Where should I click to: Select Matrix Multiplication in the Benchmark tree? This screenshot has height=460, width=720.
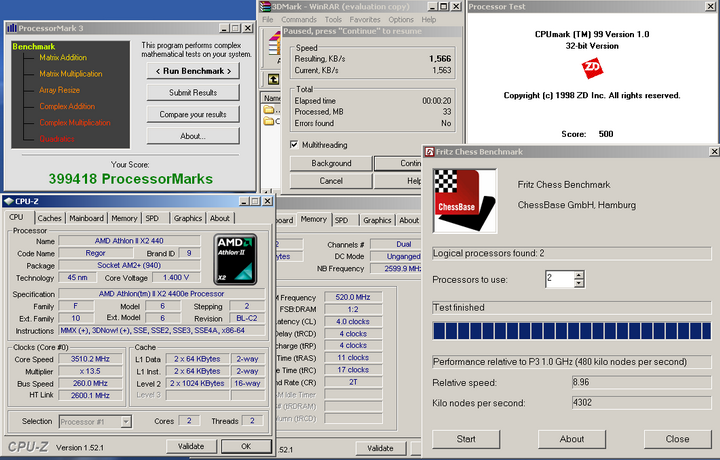(x=71, y=73)
